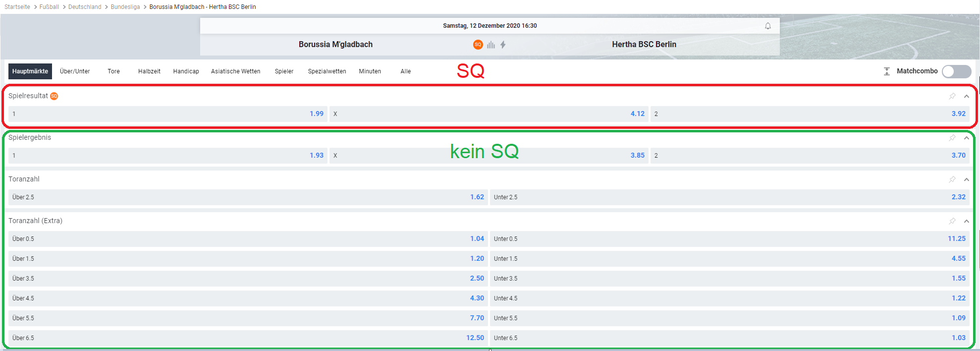Bet on Unter 4.5 at 1.22
This screenshot has height=351, width=980.
730,298
